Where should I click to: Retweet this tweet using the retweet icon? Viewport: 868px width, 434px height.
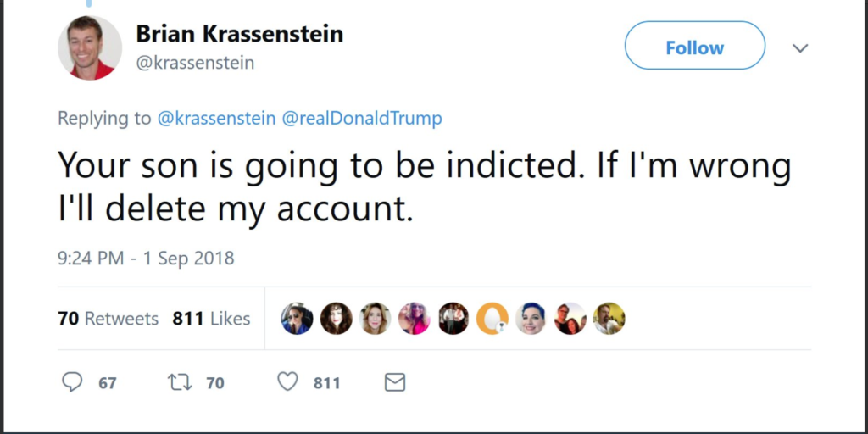coord(180,382)
